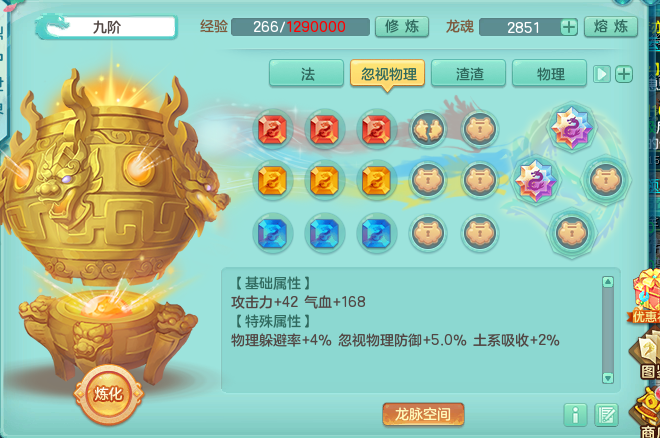
Task: Open the edit note icon
Action: (x=607, y=414)
